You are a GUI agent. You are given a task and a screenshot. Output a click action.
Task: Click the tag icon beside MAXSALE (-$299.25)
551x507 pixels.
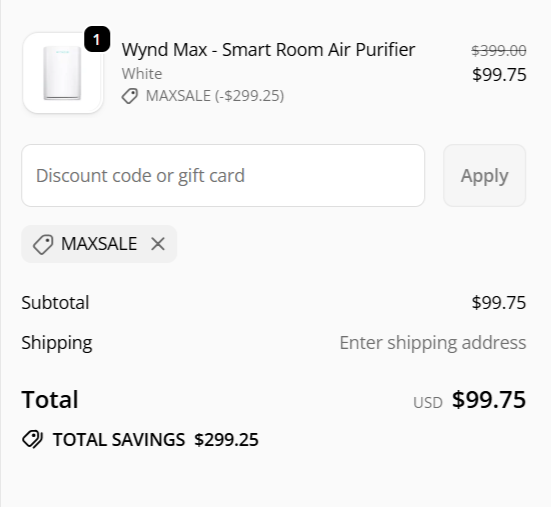130,96
